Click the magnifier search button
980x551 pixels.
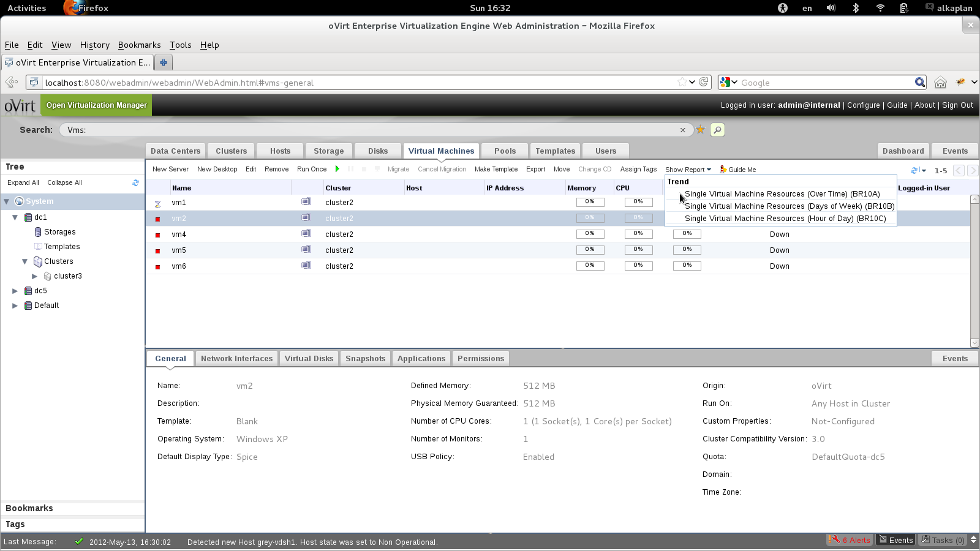tap(717, 130)
